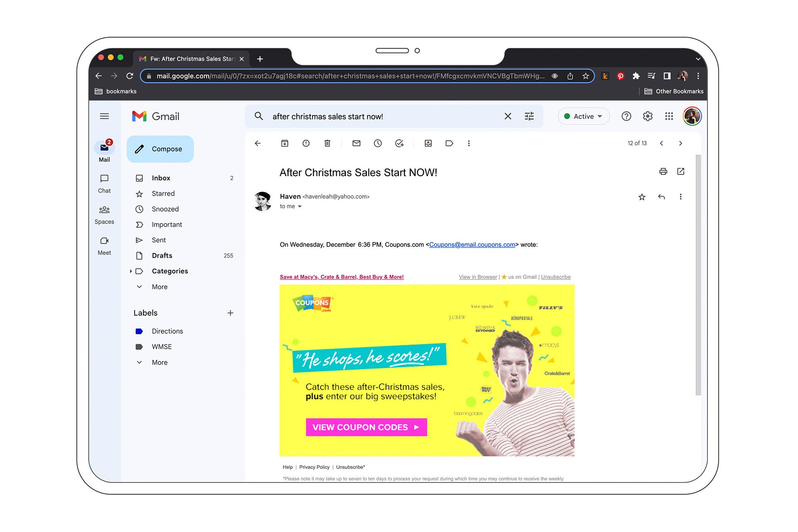Viewport: 798px width, 532px height.
Task: Click the VIEW COUPON CODES button
Action: click(366, 427)
